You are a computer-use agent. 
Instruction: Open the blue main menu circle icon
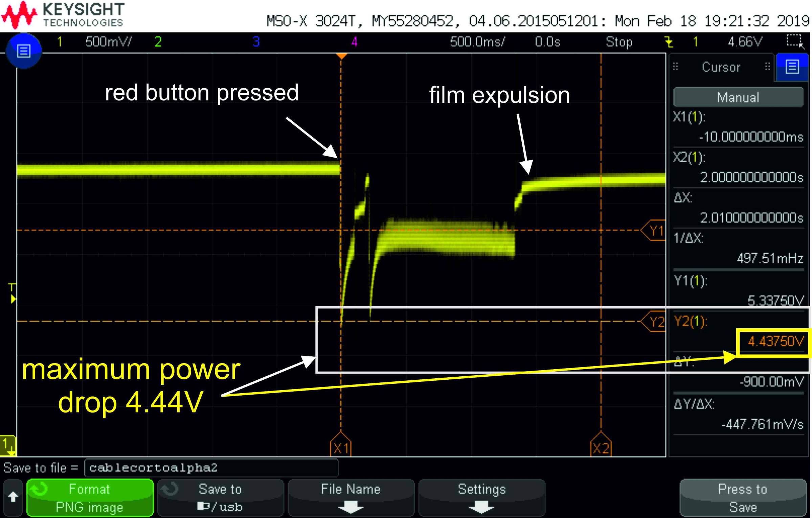pyautogui.click(x=24, y=51)
